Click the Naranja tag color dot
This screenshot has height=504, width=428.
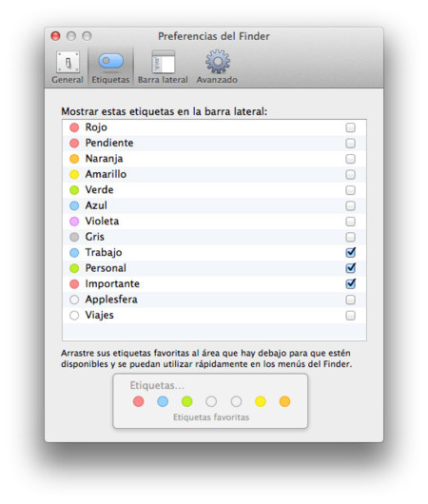[x=74, y=159]
